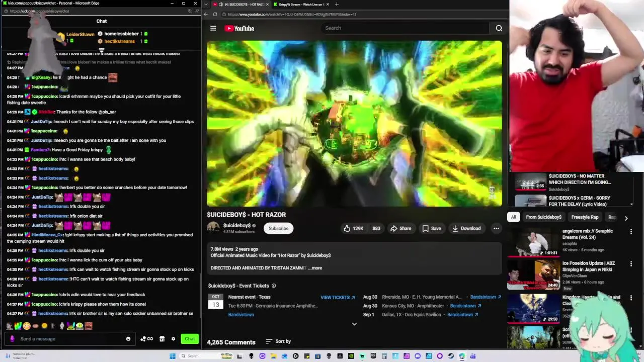Select the All filter chip
The image size is (644, 362).
pos(513,217)
